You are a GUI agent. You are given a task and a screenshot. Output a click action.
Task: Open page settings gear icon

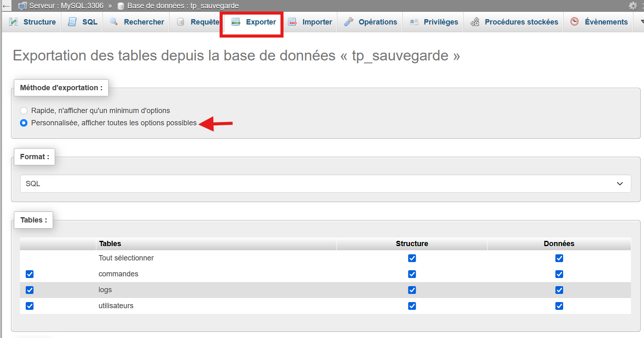point(633,6)
